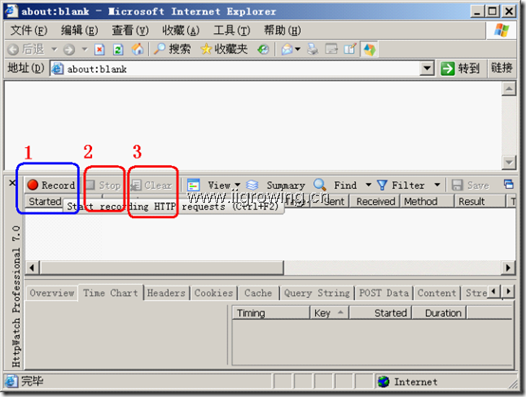Click the Save log icon
Screen dimensions: 526x397
[x=457, y=185]
